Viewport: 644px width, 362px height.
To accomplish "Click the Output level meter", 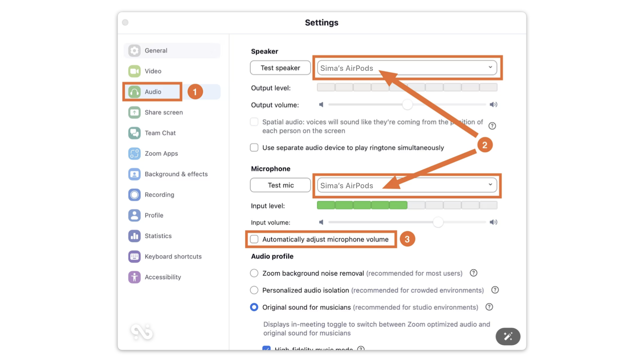I will (x=407, y=88).
